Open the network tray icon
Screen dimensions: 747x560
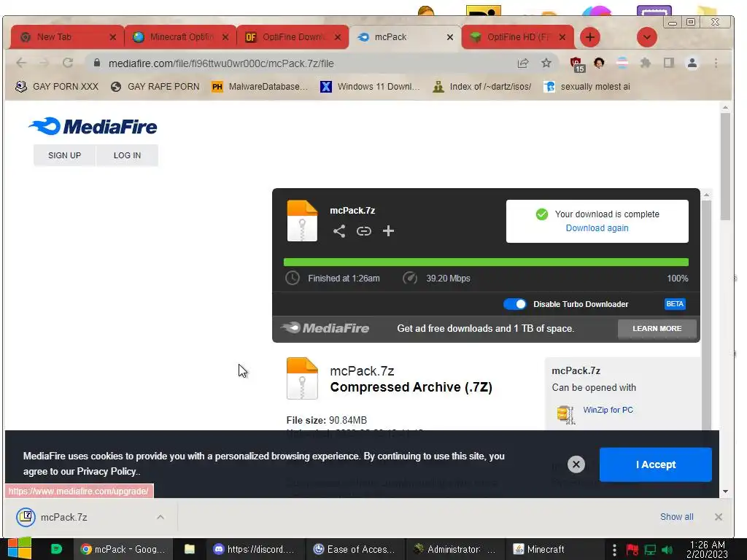tap(650, 550)
